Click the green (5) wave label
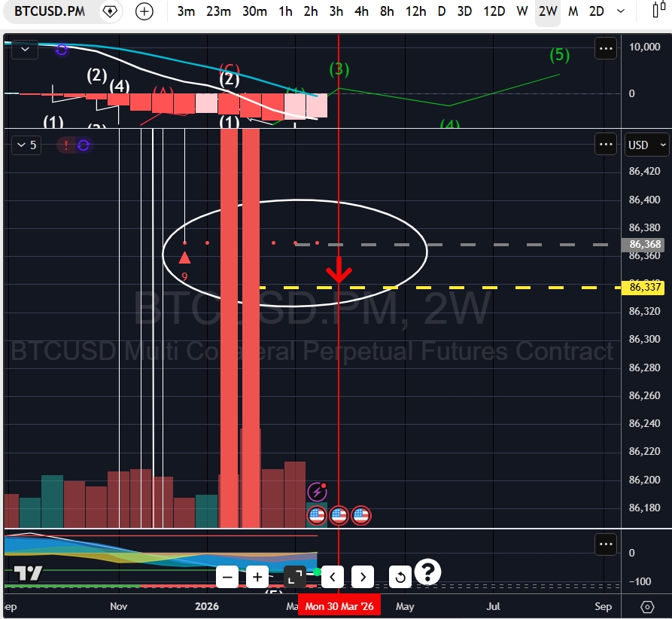Viewport: 672px width, 619px height. (559, 55)
